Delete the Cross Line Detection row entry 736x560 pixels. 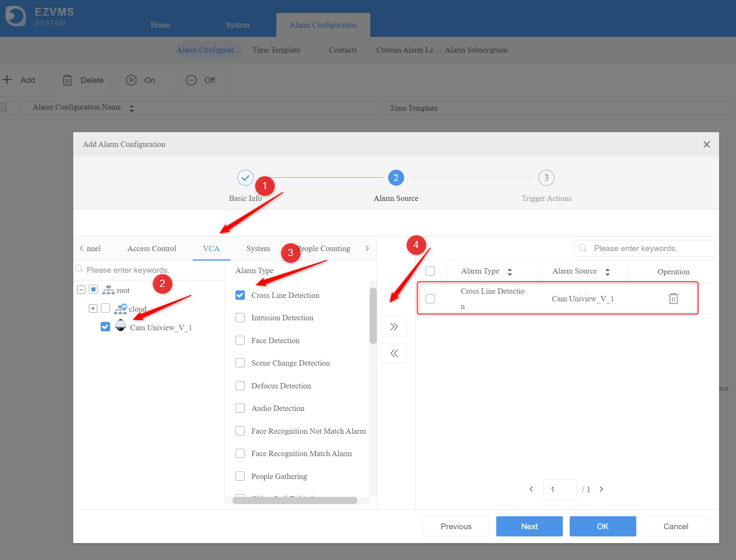pyautogui.click(x=674, y=299)
